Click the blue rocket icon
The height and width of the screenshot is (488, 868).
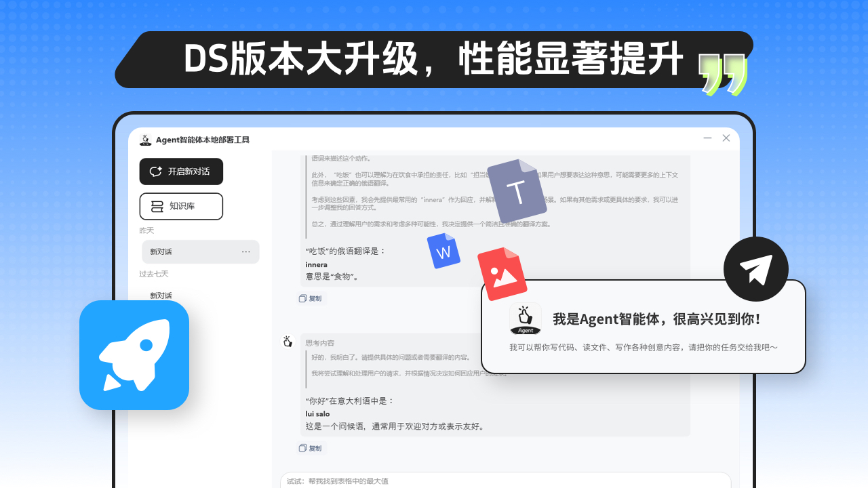(x=134, y=354)
